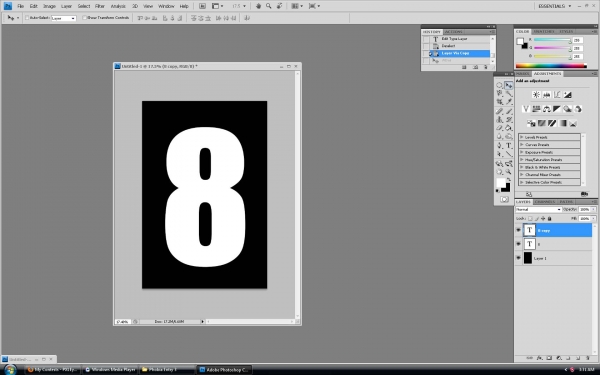The width and height of the screenshot is (600, 375).
Task: Switch to the Actions tab
Action: coord(454,32)
